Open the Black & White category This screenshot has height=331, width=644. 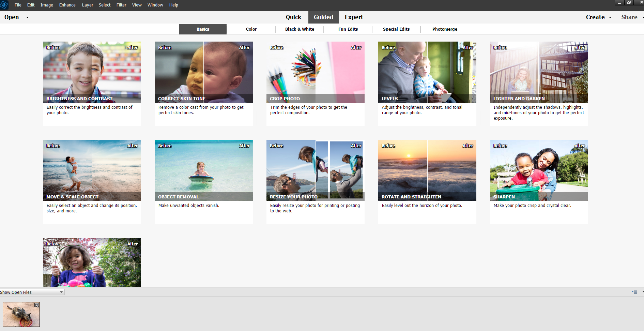pos(300,29)
